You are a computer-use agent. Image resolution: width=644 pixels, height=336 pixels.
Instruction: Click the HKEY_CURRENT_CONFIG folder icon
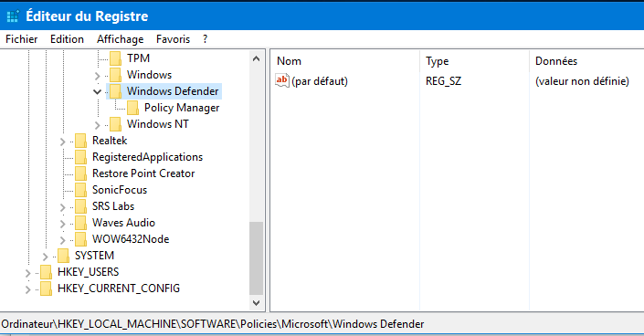(46, 289)
